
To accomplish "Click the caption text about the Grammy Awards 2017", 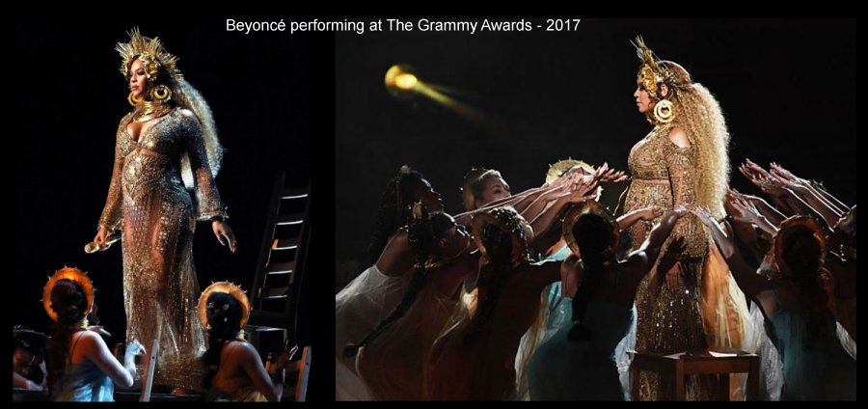I will [x=403, y=25].
